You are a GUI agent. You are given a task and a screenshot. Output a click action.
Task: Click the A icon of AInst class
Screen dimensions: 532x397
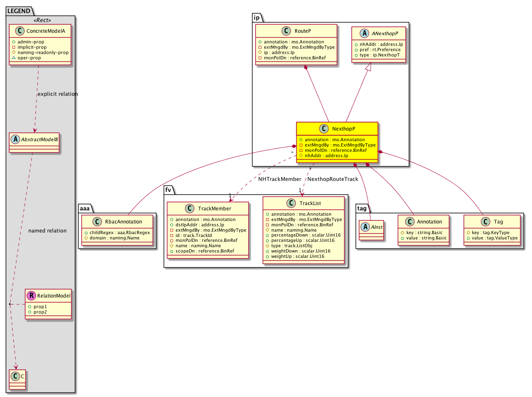[x=365, y=227]
